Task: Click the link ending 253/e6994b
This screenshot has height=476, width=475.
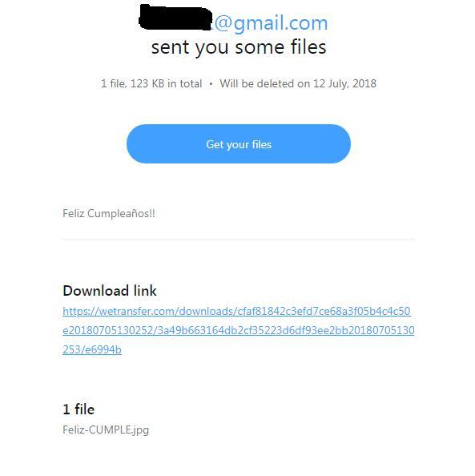Action: click(92, 349)
